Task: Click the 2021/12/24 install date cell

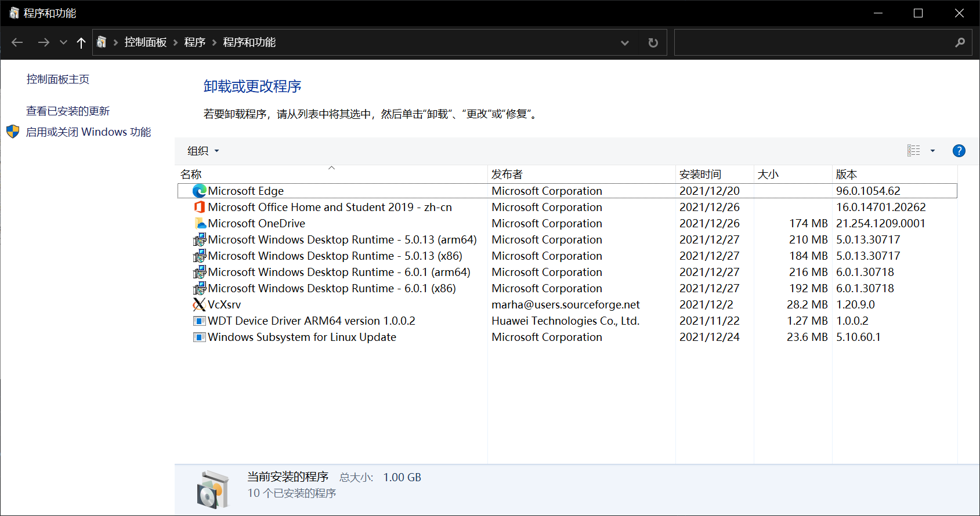Action: click(710, 337)
